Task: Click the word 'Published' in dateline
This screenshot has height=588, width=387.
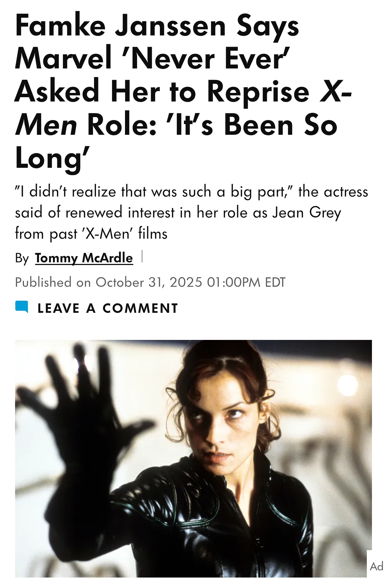Action: [43, 282]
